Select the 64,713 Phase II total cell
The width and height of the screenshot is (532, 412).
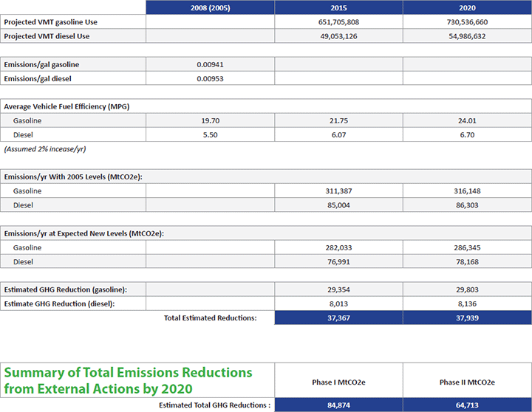[467, 405]
